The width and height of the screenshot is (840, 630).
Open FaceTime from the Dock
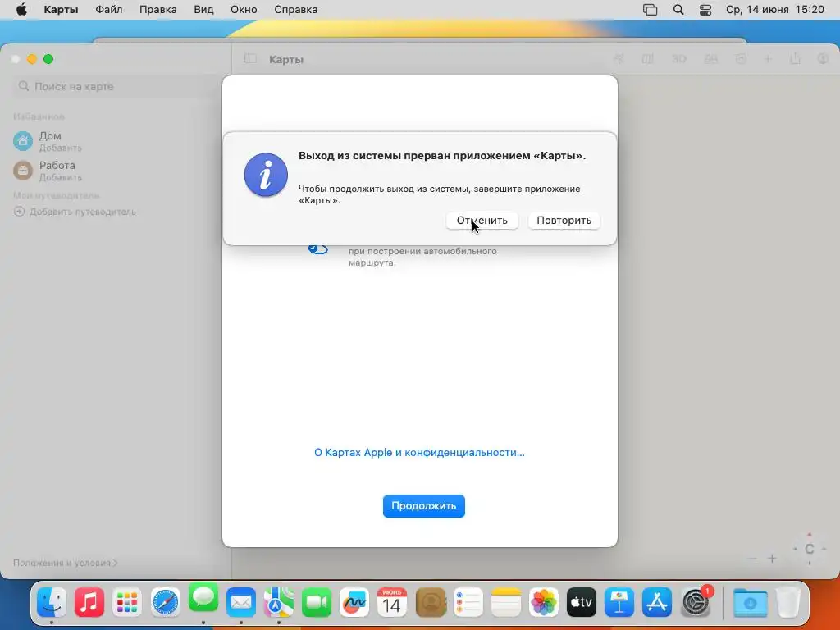[x=317, y=602]
